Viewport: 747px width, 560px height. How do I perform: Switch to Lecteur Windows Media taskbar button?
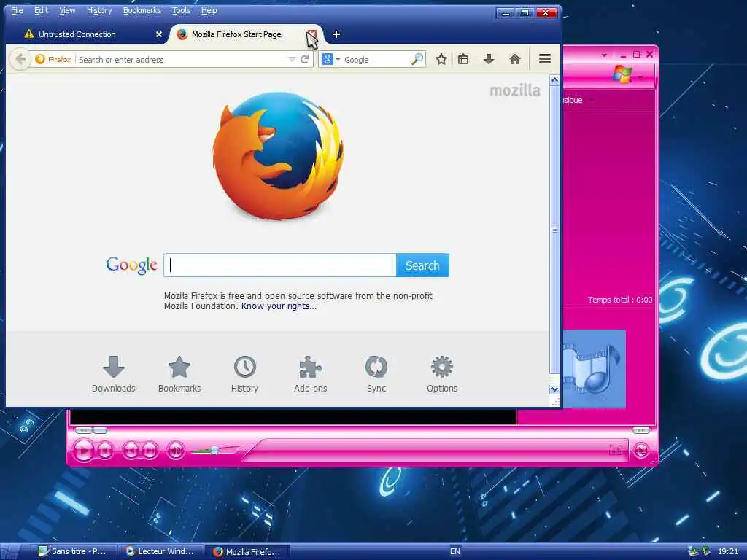coord(161,551)
